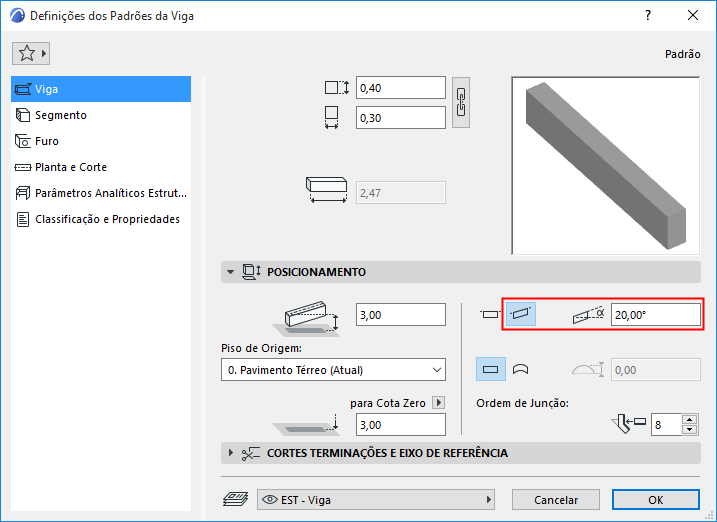The image size is (717, 522).
Task: Collapse the POSICIONAMENTO section
Action: tap(231, 272)
